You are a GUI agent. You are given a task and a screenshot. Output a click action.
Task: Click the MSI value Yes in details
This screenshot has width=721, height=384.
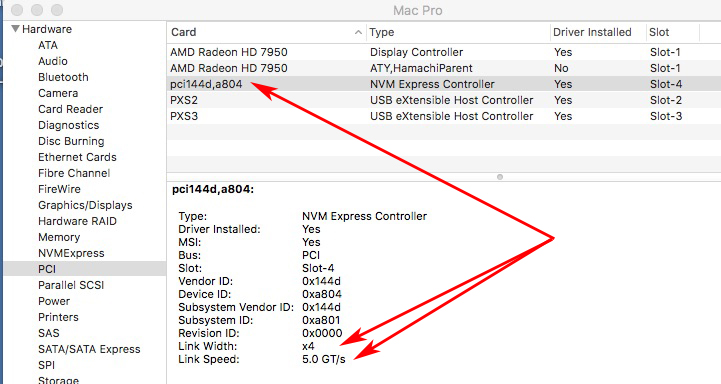tap(311, 242)
